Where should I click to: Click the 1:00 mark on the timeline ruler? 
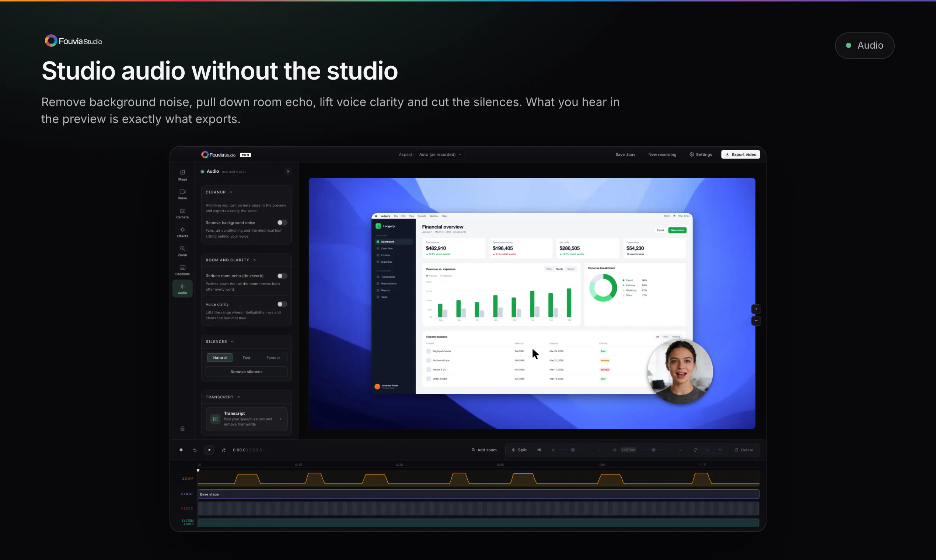tap(601, 465)
